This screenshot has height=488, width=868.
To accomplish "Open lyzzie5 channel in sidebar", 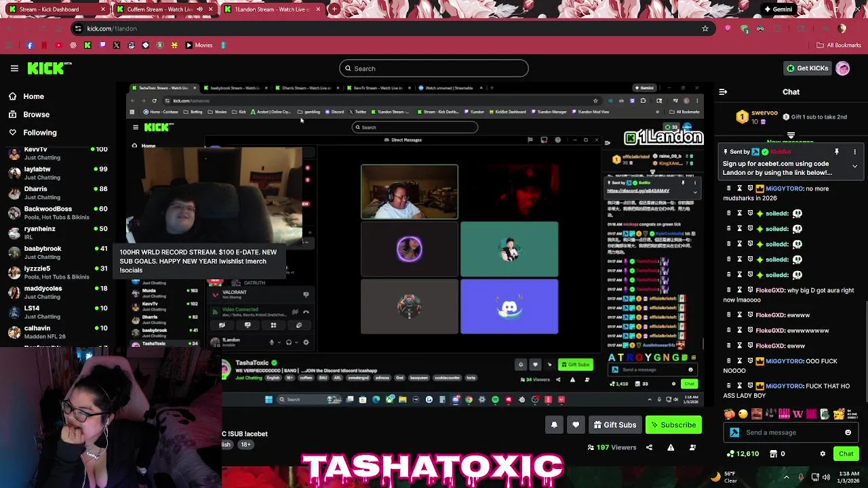I will (58, 272).
